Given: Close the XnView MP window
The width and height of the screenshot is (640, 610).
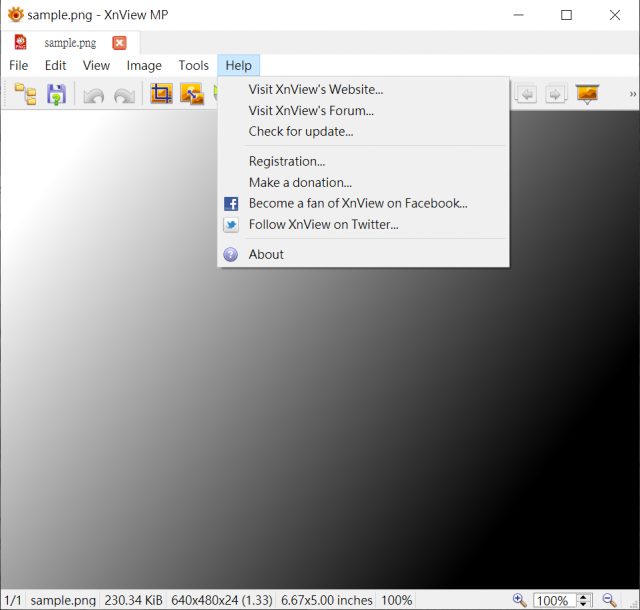Looking at the screenshot, I should pyautogui.click(x=615, y=15).
